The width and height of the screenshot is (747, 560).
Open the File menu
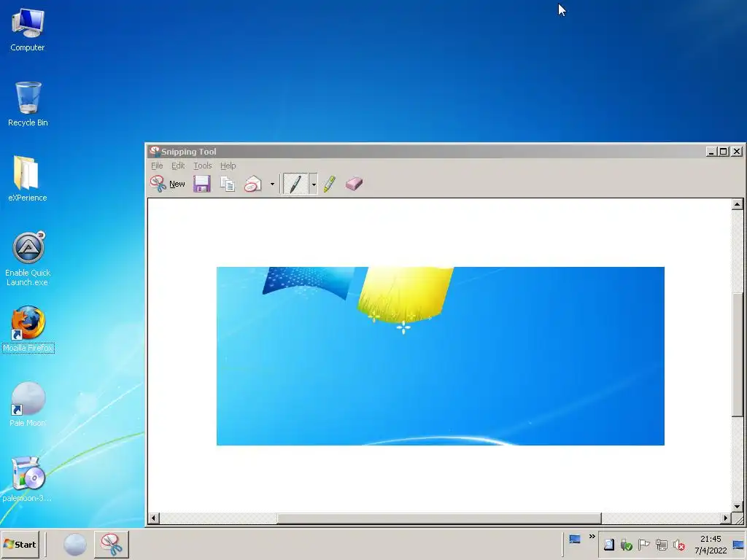157,166
